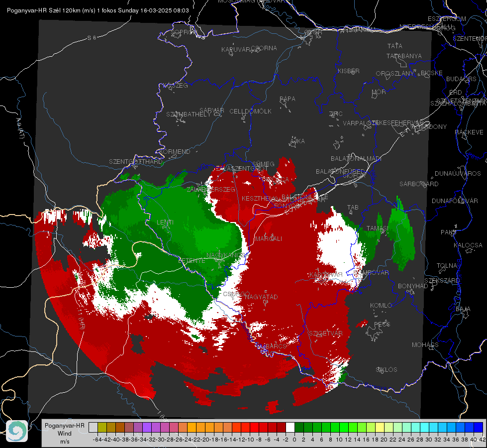Screen dimensions: 487x448
Task: Select the RACKEVE label
Action: point(469,132)
